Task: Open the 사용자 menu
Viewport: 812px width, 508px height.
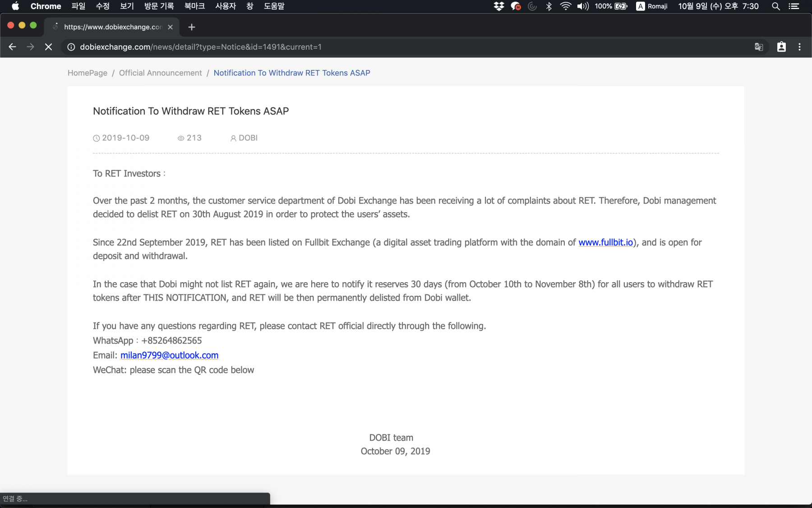Action: (226, 6)
